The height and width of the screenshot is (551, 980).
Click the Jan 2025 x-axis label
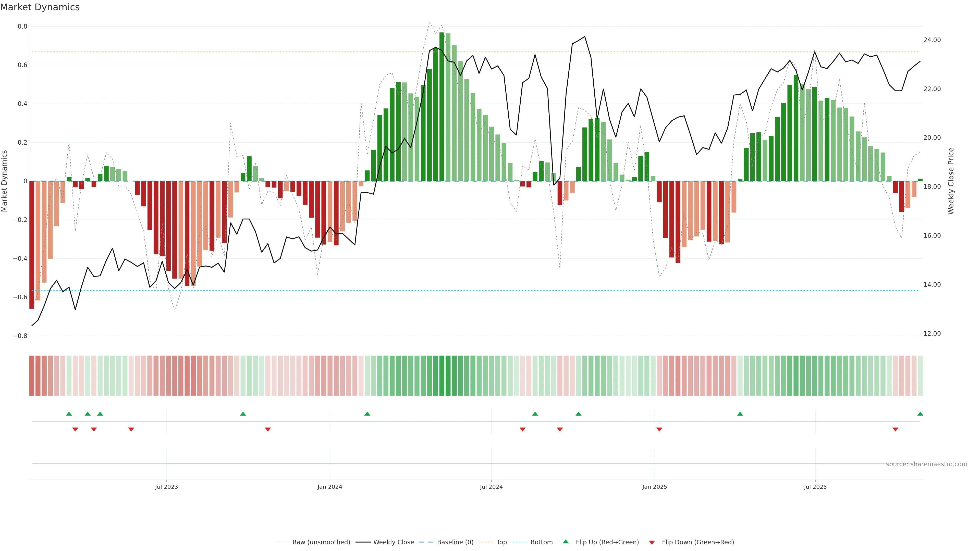pyautogui.click(x=654, y=487)
